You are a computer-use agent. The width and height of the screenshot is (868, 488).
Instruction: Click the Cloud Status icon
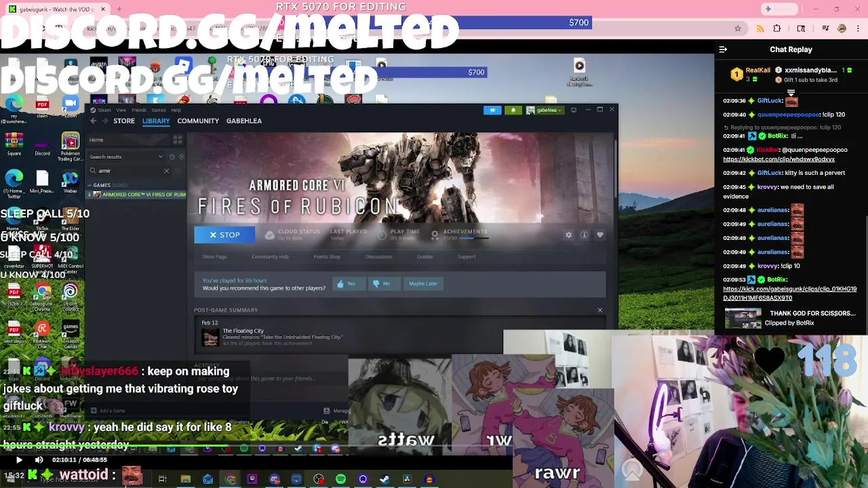(269, 235)
